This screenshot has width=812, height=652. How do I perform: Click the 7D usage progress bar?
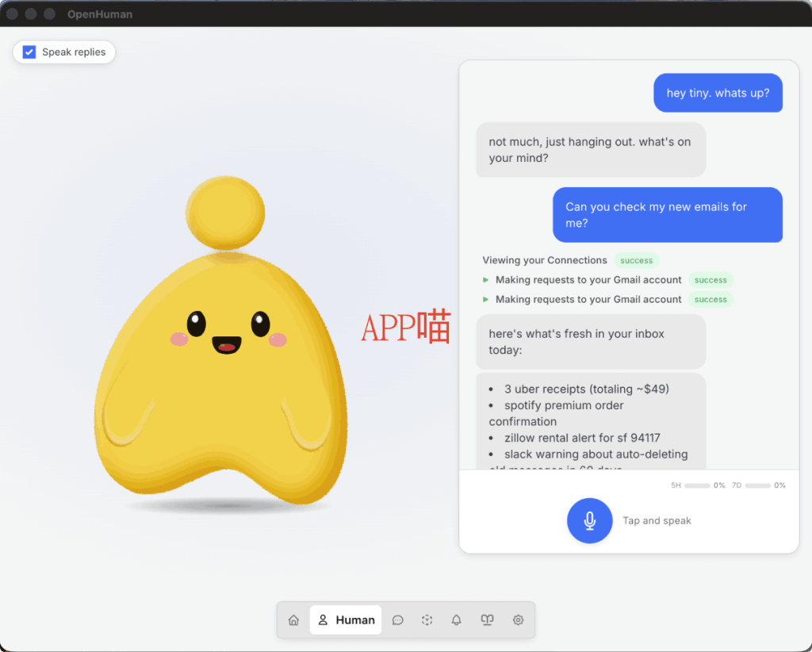click(757, 485)
